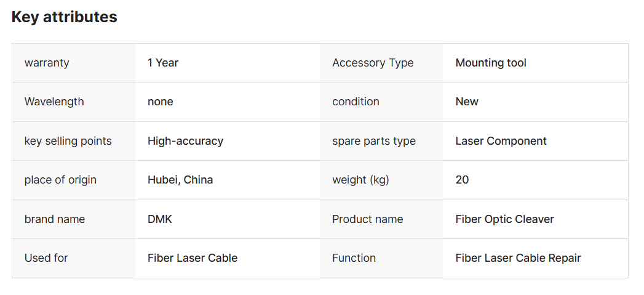The height and width of the screenshot is (295, 644).
Task: Select the Fiber Laser Cable value
Action: (x=193, y=258)
